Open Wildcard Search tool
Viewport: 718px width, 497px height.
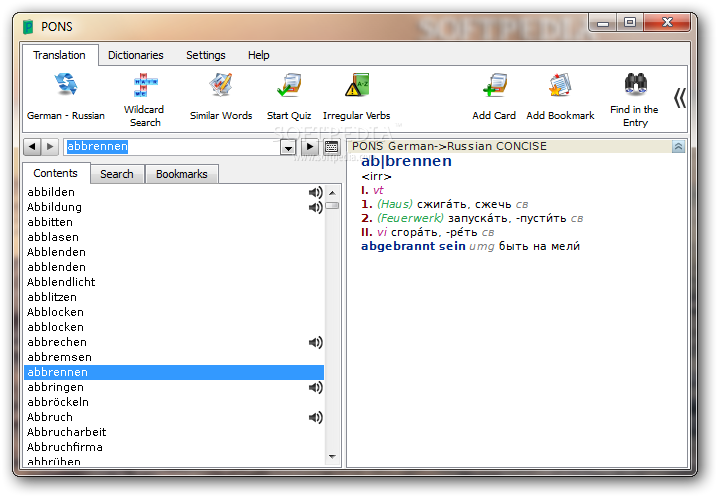coord(145,84)
